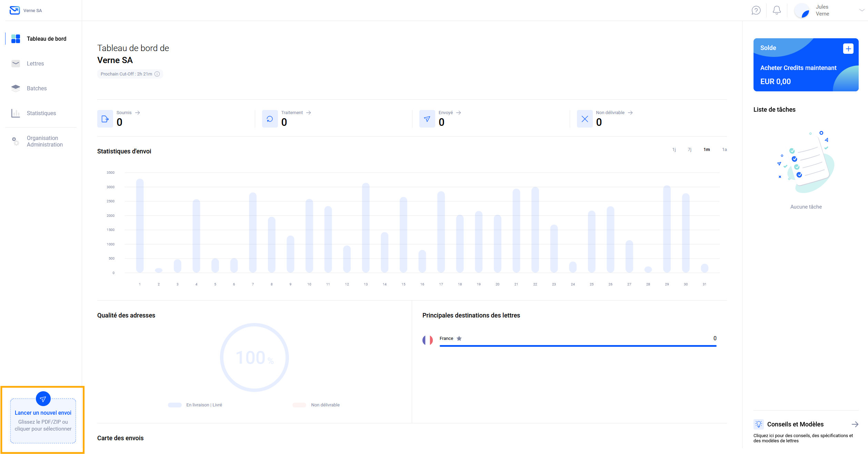
Task: Click the Soumis document icon
Action: coord(105,119)
